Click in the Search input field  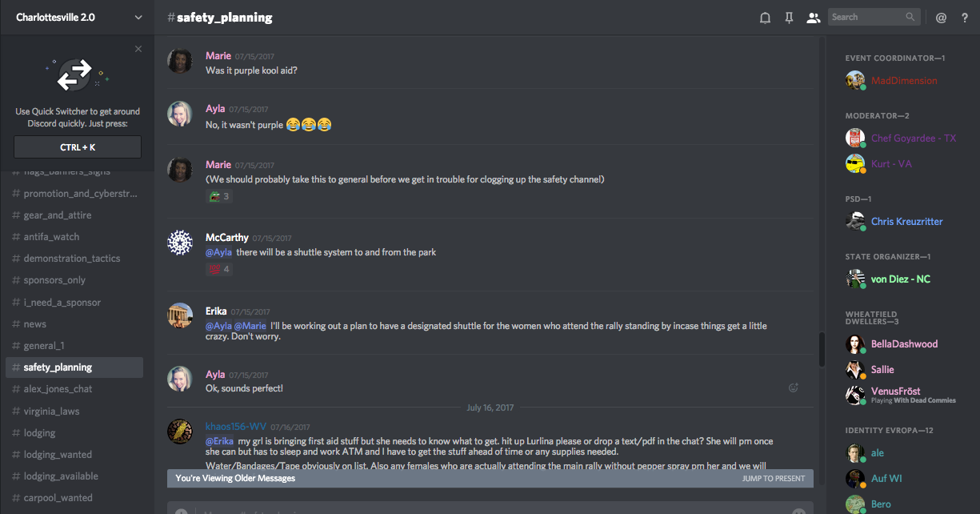pos(866,17)
